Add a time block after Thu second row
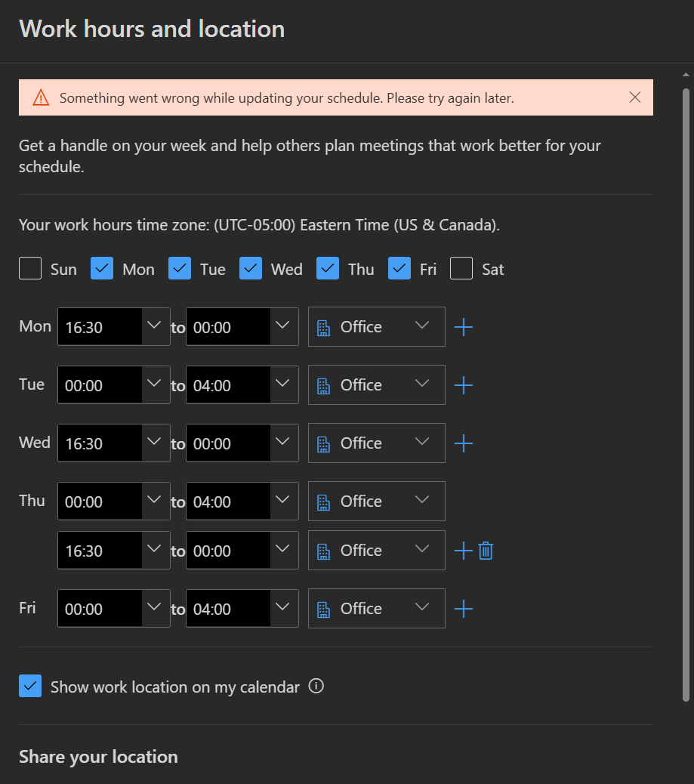 (464, 551)
